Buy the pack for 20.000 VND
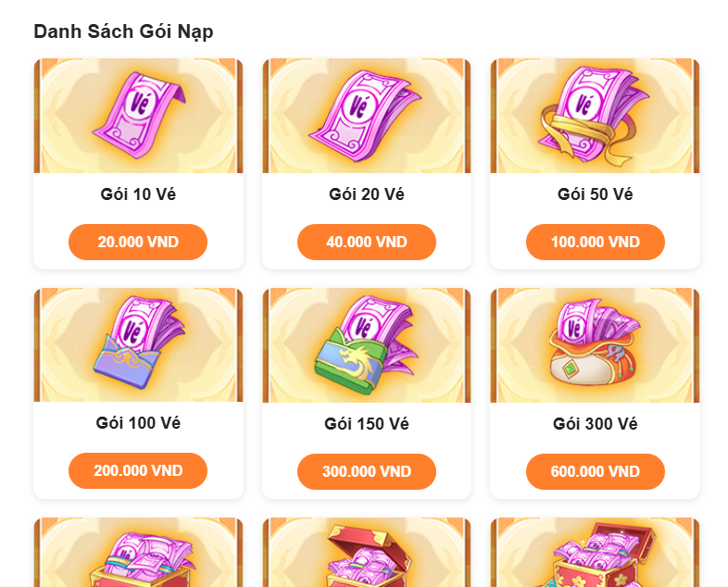 pos(138,242)
